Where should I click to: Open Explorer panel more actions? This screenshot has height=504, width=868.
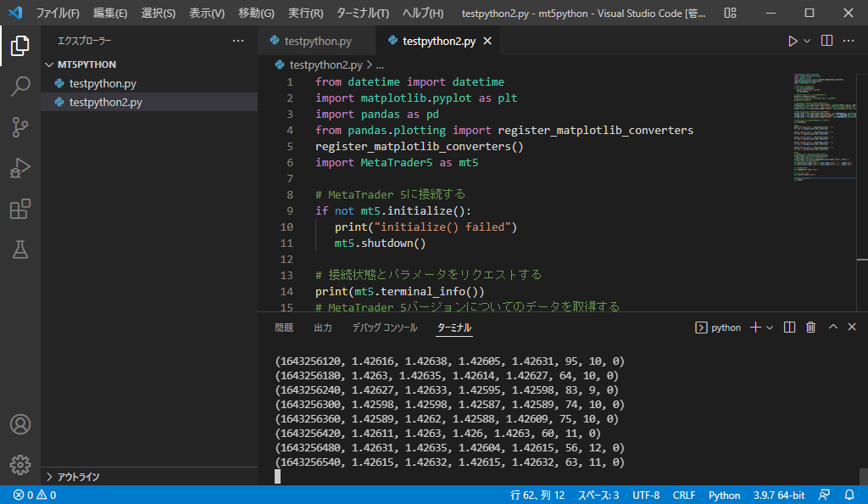(238, 41)
